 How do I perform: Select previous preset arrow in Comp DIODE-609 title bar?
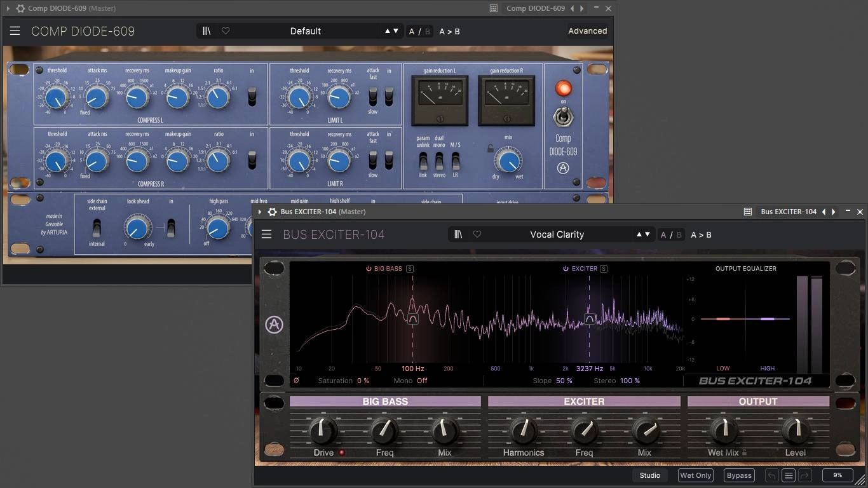pyautogui.click(x=573, y=8)
